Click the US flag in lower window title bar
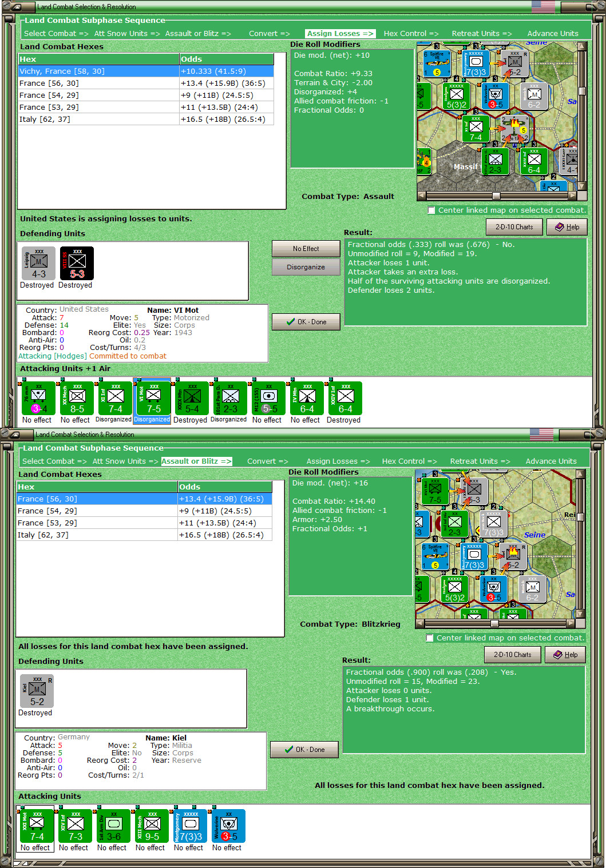This screenshot has width=606, height=868. pyautogui.click(x=541, y=435)
